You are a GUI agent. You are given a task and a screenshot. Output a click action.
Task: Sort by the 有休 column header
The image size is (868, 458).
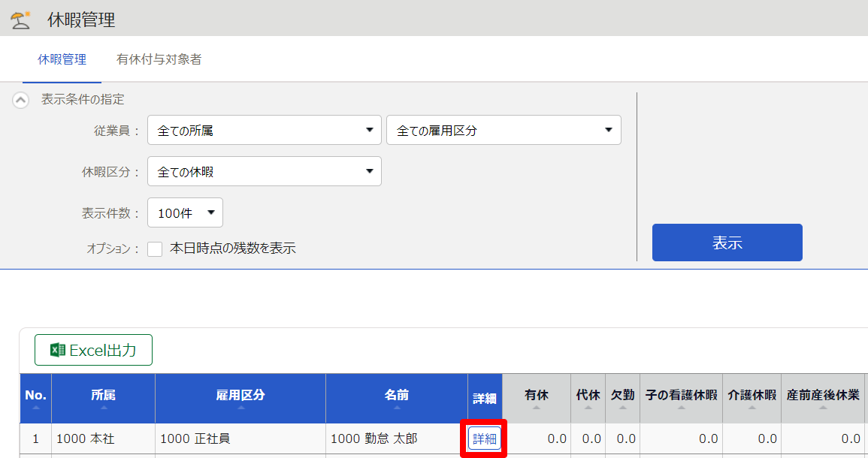coord(536,398)
